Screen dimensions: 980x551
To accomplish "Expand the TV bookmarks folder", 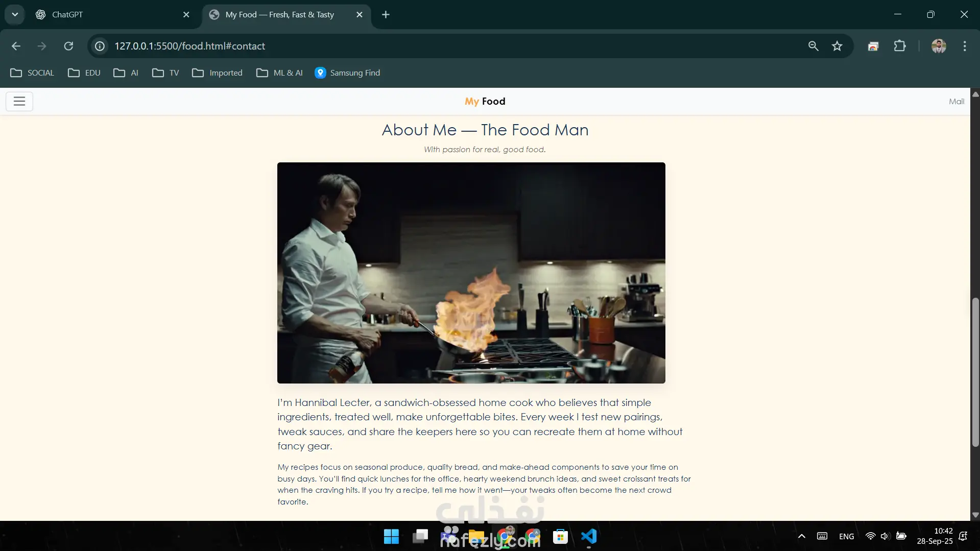I will (165, 73).
